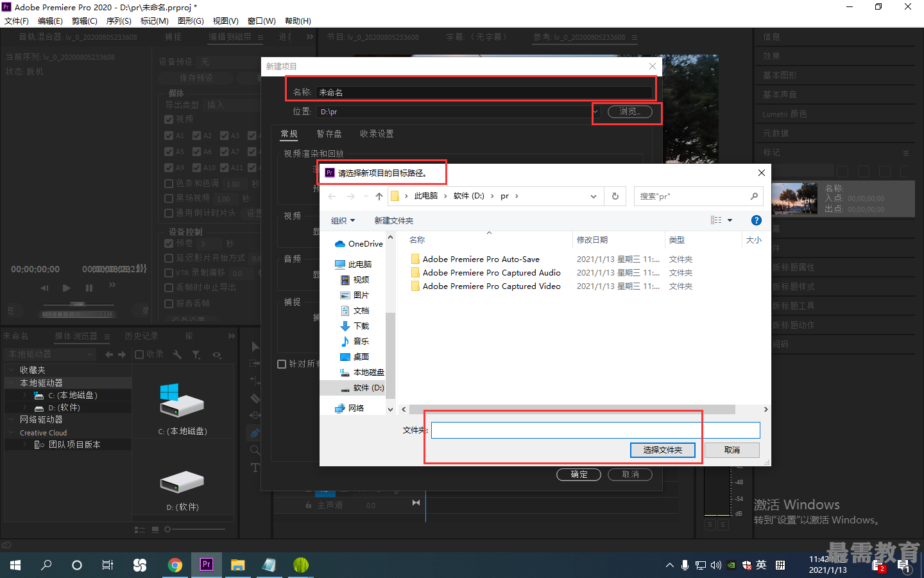Viewport: 924px width, 578px height.
Task: Toggle the 色条和色调 checkbox
Action: [x=169, y=184]
